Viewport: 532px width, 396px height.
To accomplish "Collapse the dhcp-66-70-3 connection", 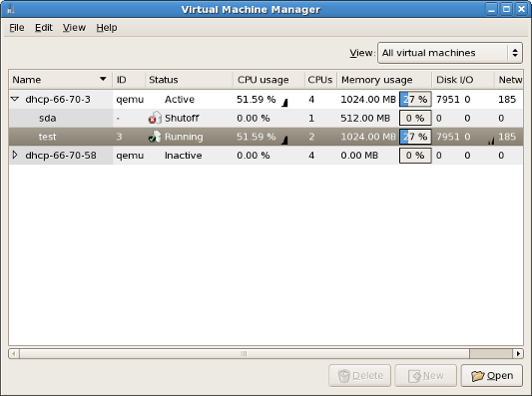I will point(15,99).
